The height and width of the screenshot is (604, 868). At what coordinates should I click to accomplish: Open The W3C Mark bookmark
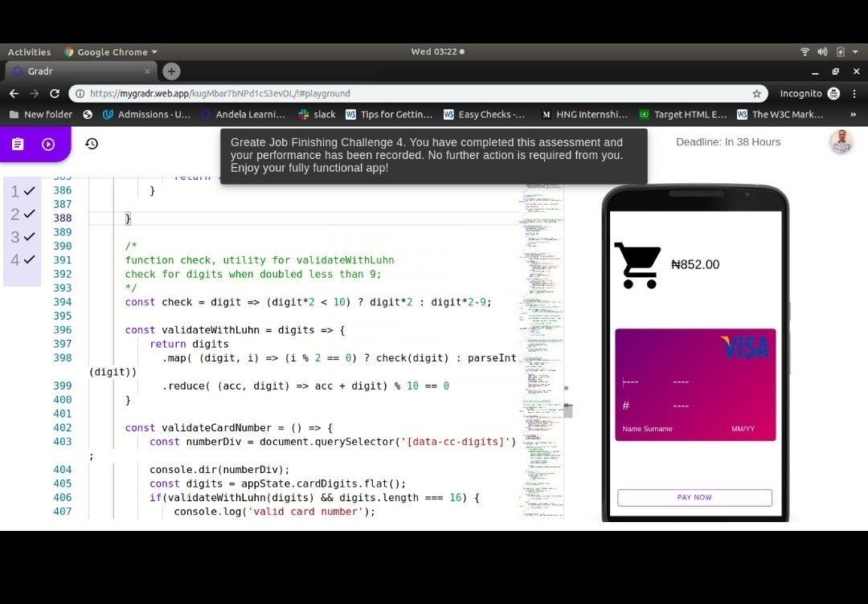(780, 115)
